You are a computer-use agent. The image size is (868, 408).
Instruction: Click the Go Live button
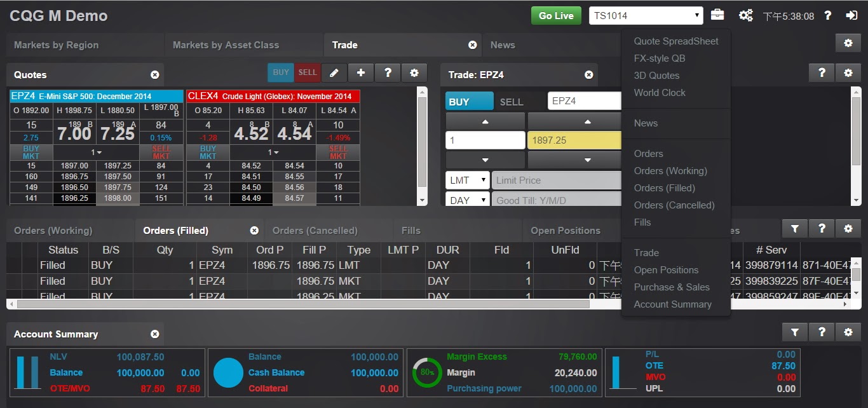(556, 16)
